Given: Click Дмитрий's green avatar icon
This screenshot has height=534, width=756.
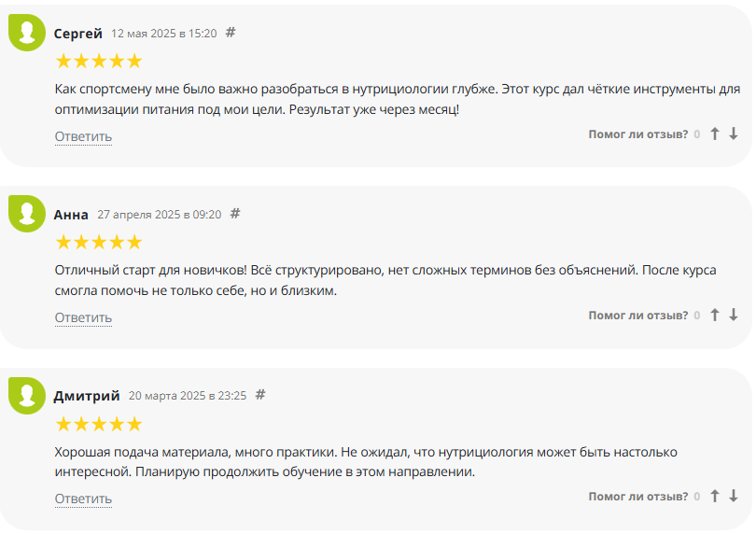Looking at the screenshot, I should point(27,396).
